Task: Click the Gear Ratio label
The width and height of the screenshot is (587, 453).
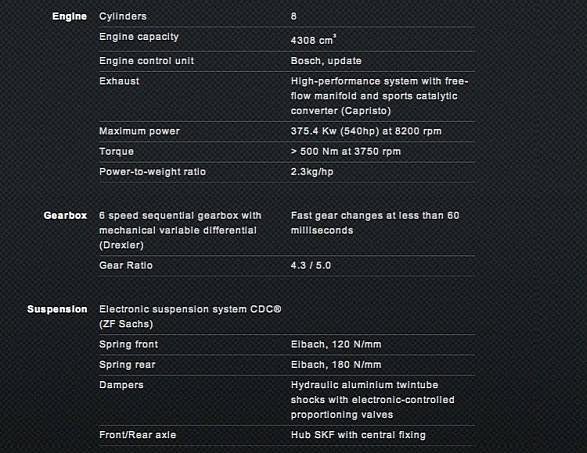Action: point(126,265)
